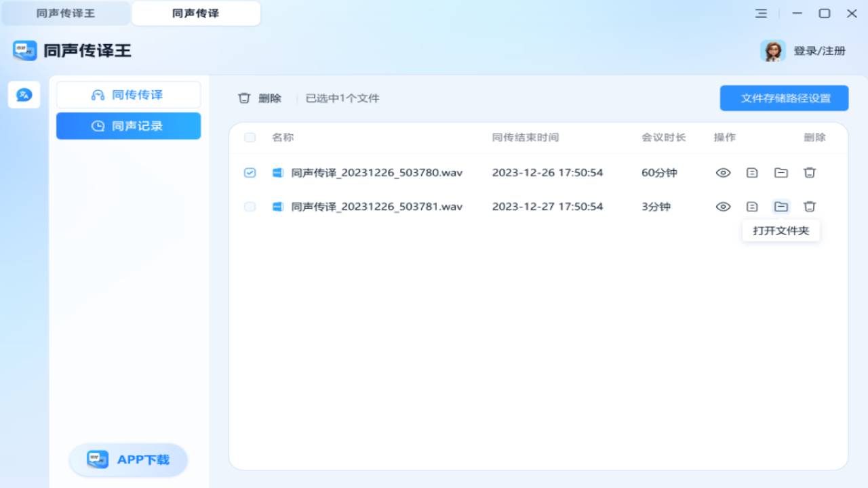868x488 pixels.
Task: Click the user avatar icon
Action: point(772,51)
